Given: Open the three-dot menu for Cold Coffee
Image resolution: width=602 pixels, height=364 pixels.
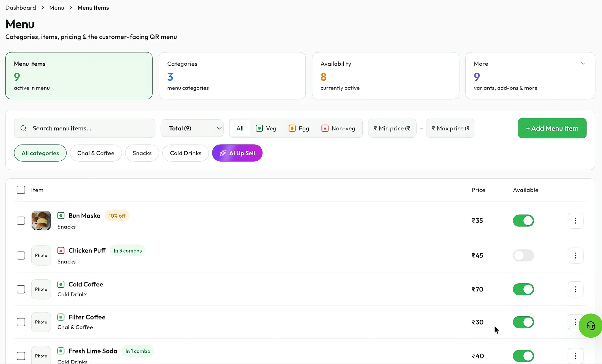Looking at the screenshot, I should (575, 289).
